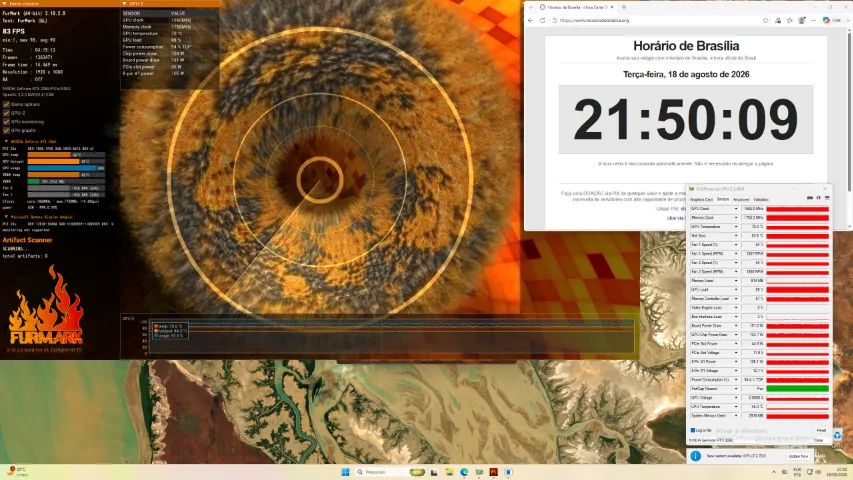The height and width of the screenshot is (480, 853).
Task: Click the 21:50:09 clock display on the webpage
Action: (x=685, y=119)
